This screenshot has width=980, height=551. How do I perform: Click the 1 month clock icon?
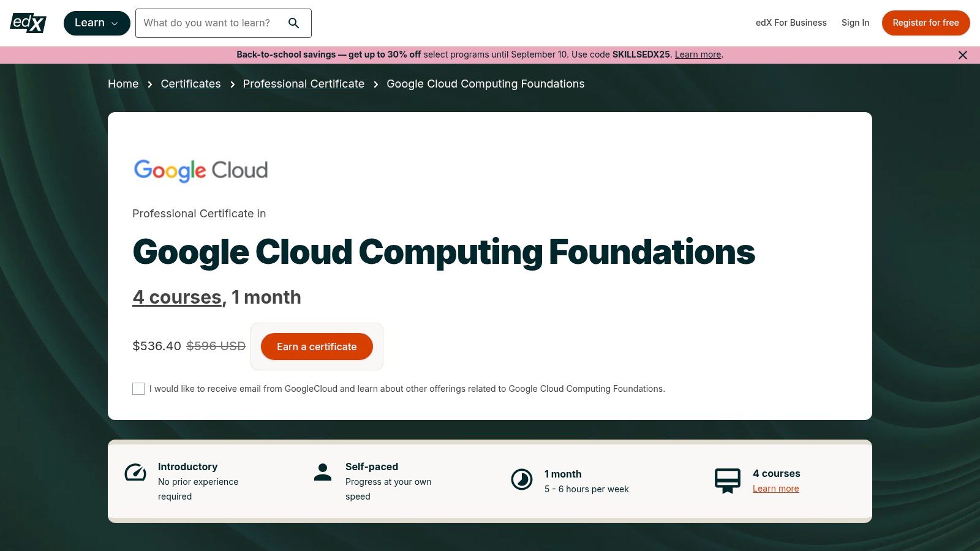522,479
